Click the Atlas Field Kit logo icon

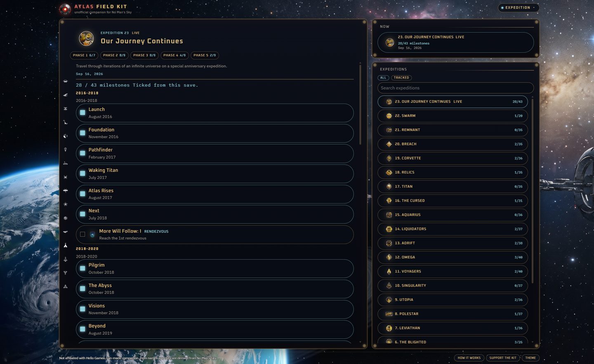tap(65, 9)
